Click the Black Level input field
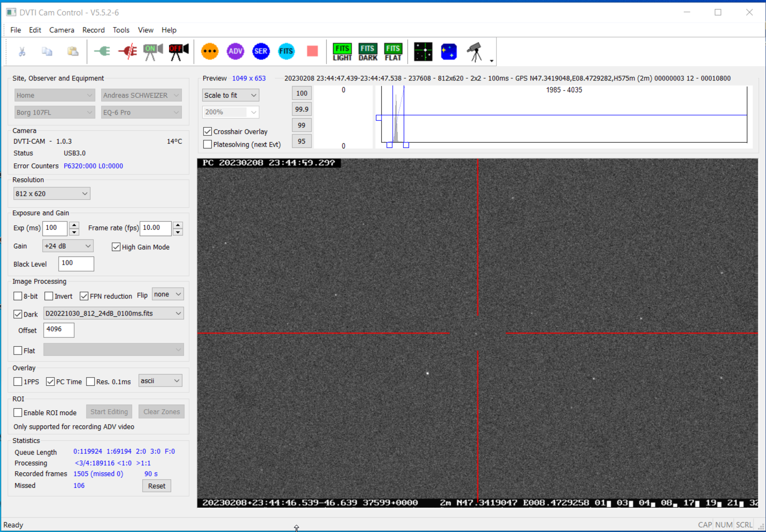The image size is (766, 532). click(x=76, y=263)
